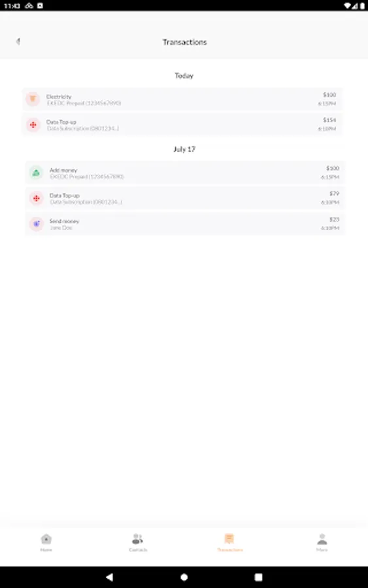
Task: Go back using the header arrow
Action: 18,41
